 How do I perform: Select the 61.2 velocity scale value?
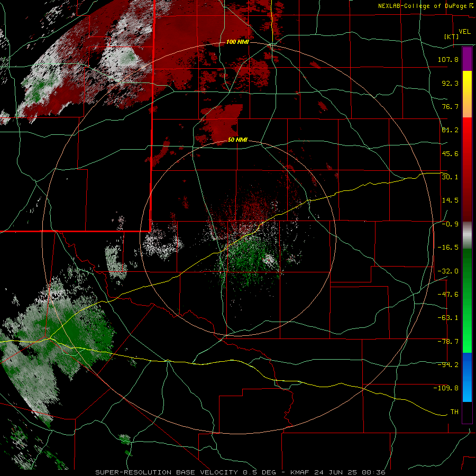pyautogui.click(x=450, y=130)
